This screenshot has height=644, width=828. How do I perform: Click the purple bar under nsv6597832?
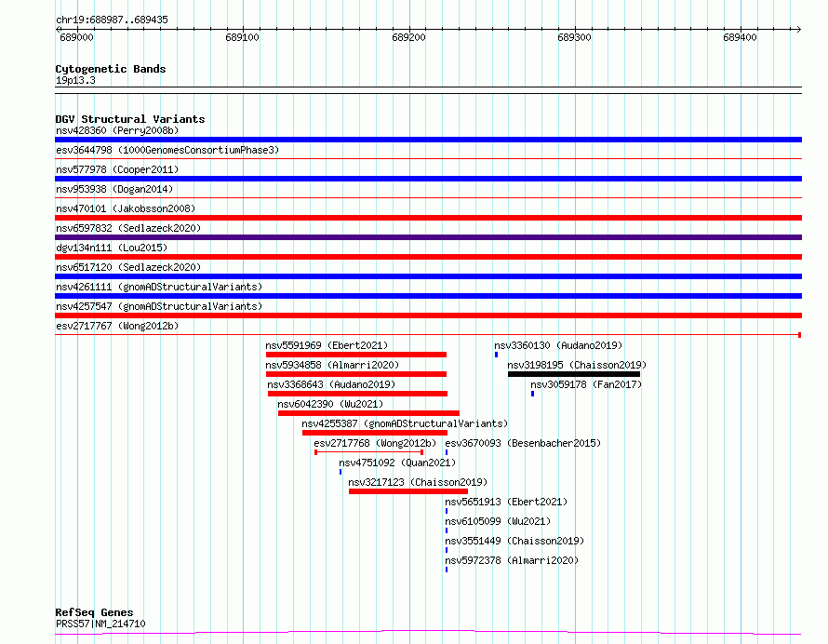point(428,237)
